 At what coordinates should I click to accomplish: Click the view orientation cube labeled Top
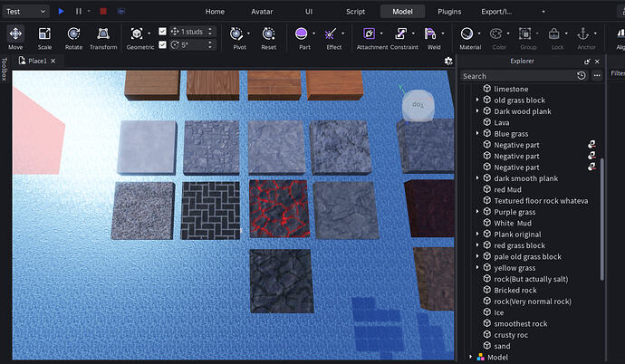tap(418, 105)
